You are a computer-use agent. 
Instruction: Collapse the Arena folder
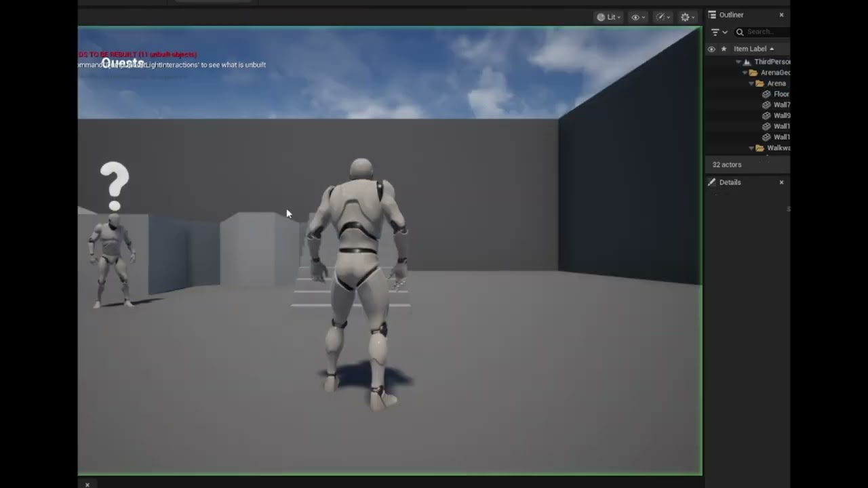(751, 83)
